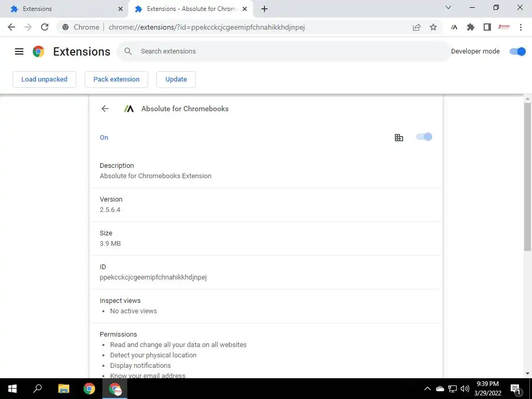Click the Update button
This screenshot has height=399, width=532.
click(x=176, y=79)
